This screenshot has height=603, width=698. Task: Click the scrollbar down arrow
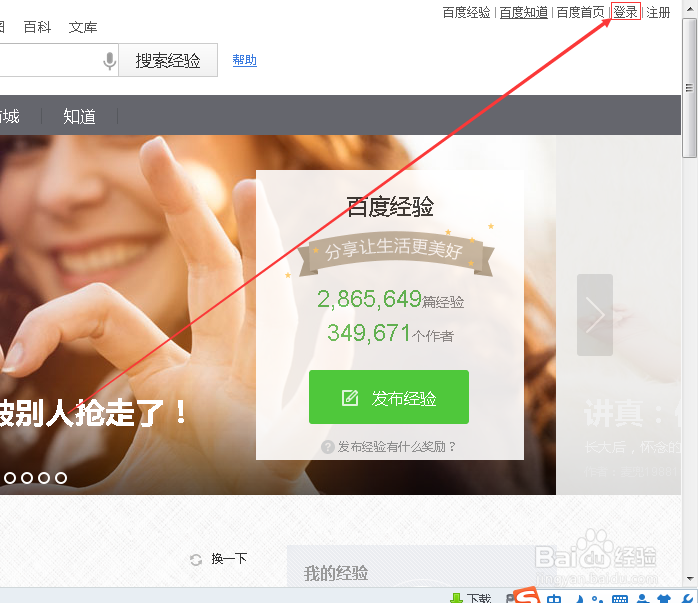[690, 579]
